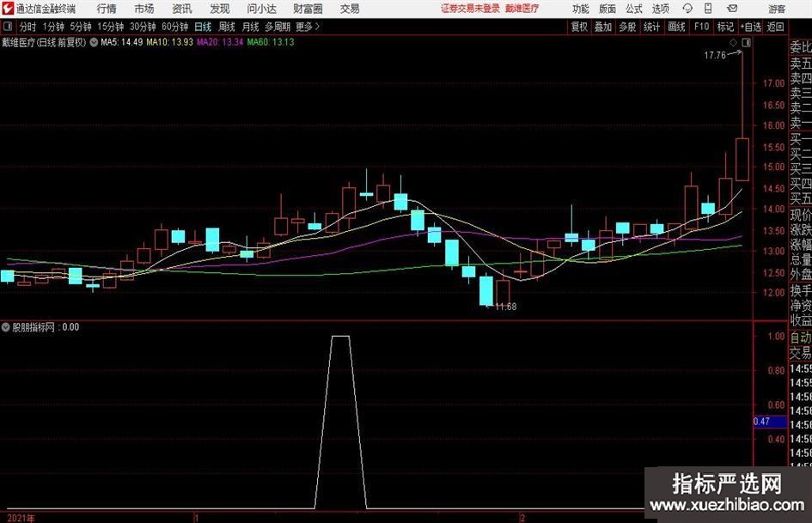Viewport: 812px width, 523px height.
Task: Switch to 60分钟 period
Action: click(x=175, y=27)
